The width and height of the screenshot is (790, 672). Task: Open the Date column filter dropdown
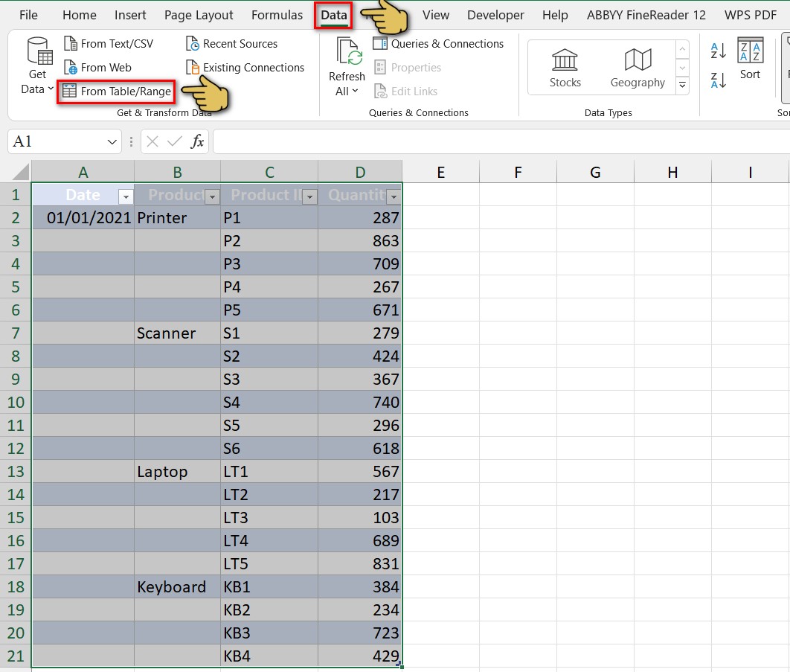tap(125, 196)
